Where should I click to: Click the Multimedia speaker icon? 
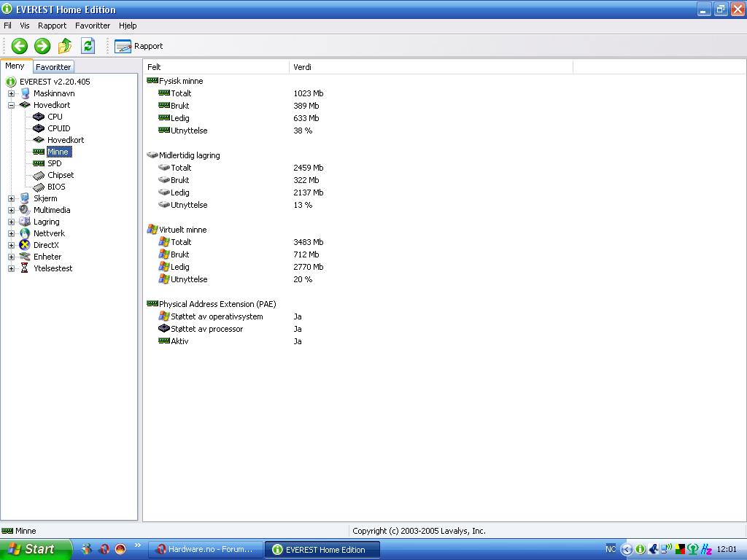(25, 210)
